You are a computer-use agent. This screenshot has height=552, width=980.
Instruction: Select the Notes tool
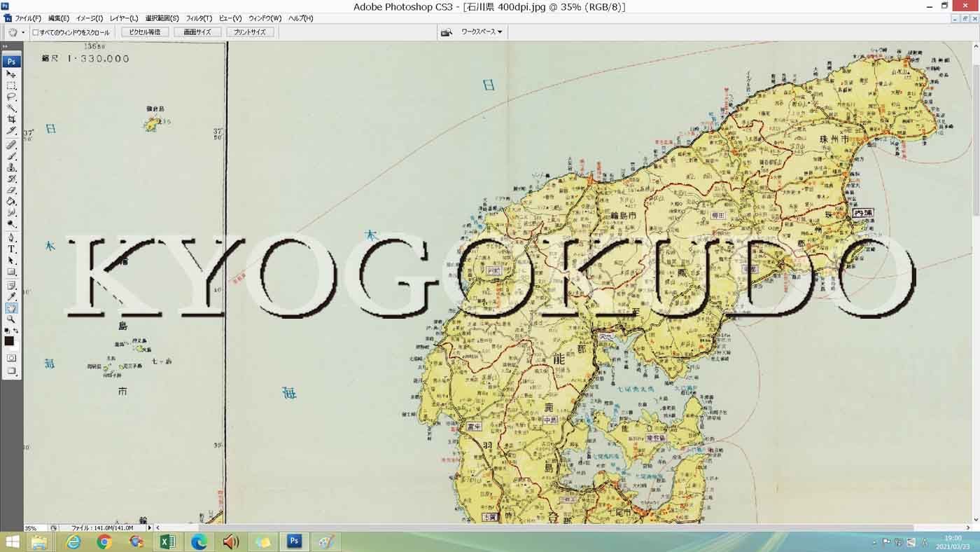click(x=11, y=286)
